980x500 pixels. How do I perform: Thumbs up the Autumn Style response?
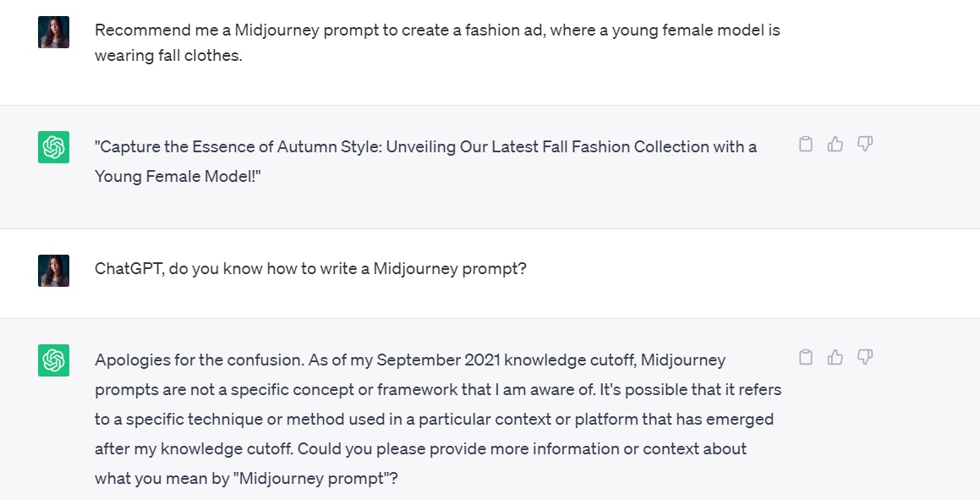pos(835,145)
